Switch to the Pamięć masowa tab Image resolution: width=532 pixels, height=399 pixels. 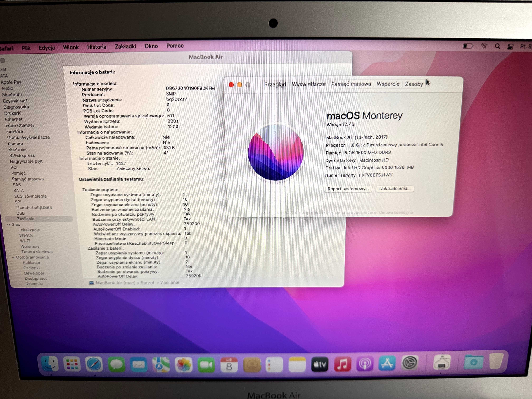(x=351, y=84)
